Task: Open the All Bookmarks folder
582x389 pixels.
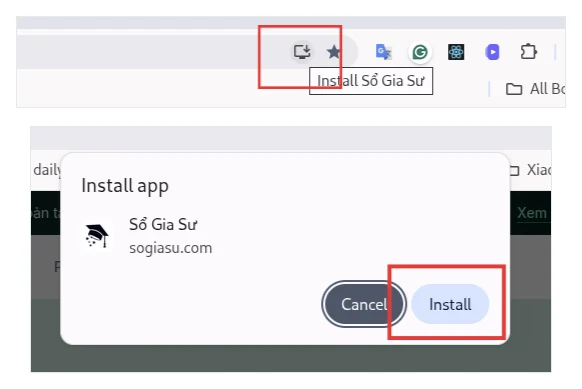Action: pos(536,89)
